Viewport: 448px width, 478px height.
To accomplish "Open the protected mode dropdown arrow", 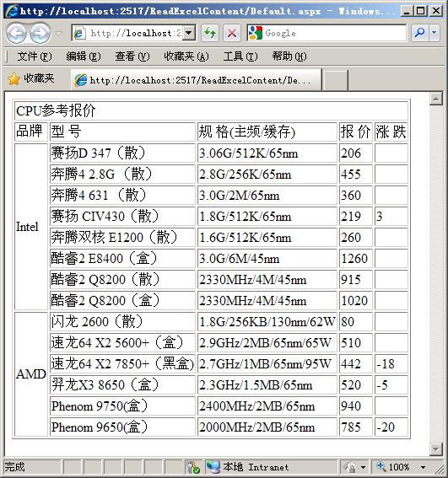I will pyautogui.click(x=363, y=467).
